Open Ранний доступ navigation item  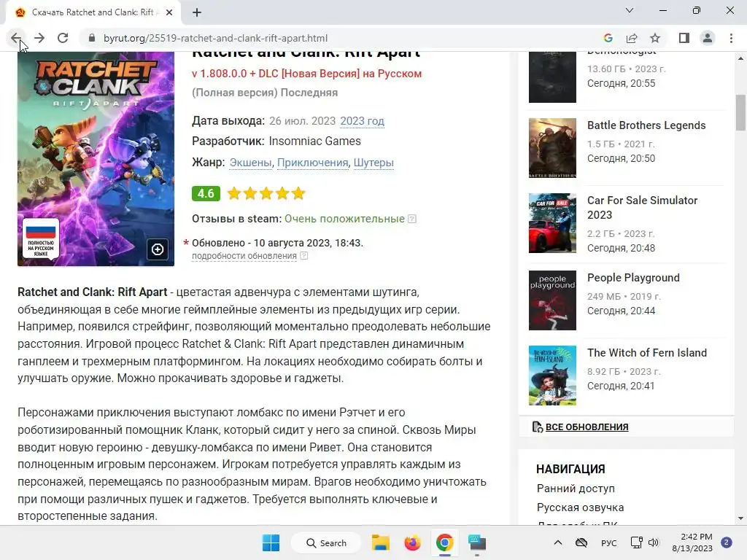576,488
